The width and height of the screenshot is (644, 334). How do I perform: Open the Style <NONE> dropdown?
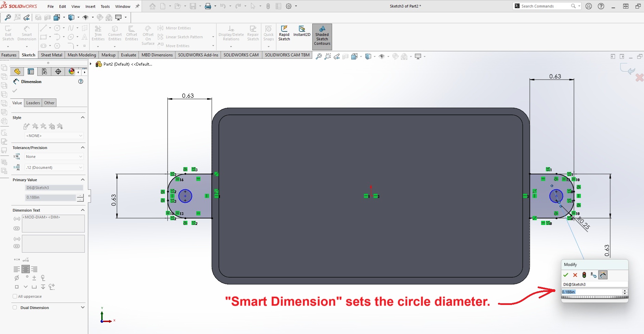pos(54,136)
